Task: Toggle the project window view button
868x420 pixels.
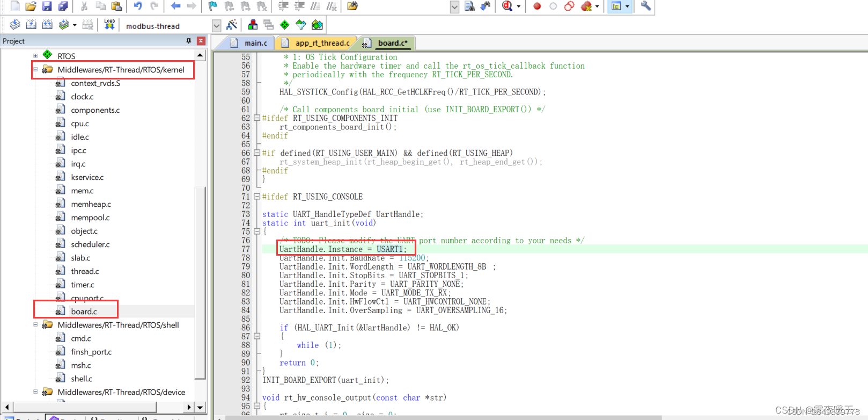Action: coord(616,6)
